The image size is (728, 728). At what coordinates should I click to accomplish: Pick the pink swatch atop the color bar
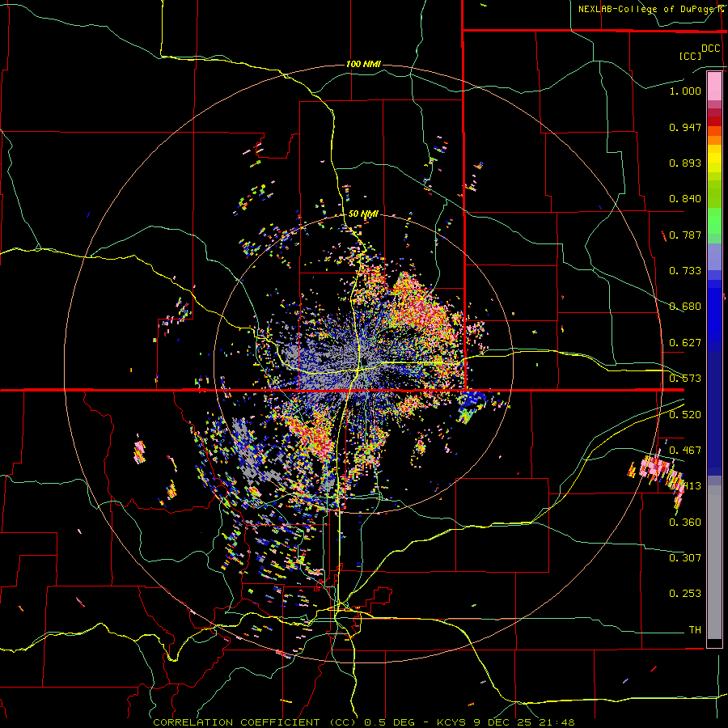[714, 87]
